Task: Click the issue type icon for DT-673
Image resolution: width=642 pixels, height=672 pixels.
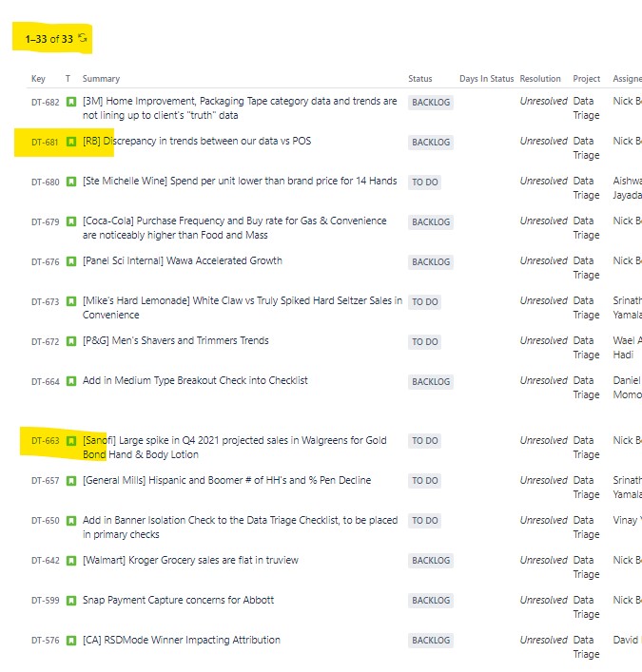Action: (71, 301)
